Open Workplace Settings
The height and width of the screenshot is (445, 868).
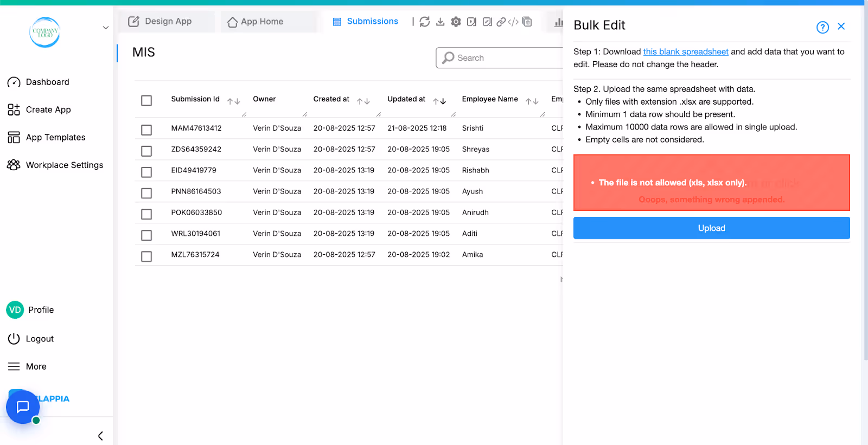pyautogui.click(x=55, y=165)
